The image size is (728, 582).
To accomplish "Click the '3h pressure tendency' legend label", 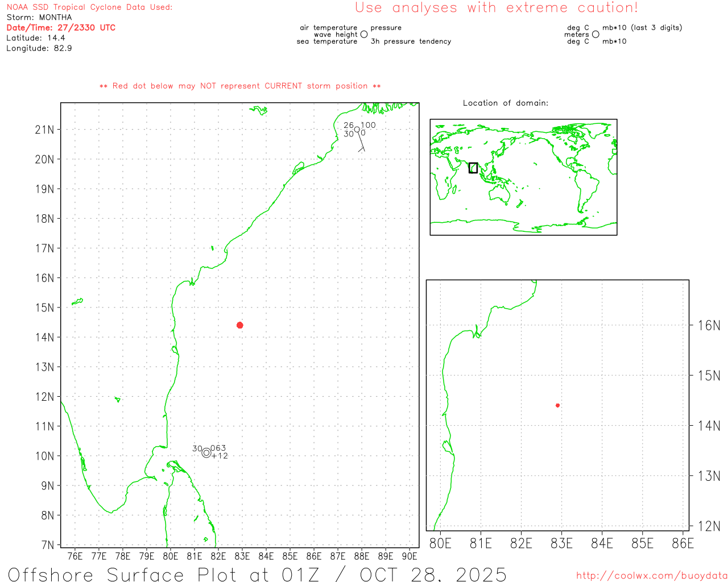I will coord(411,41).
